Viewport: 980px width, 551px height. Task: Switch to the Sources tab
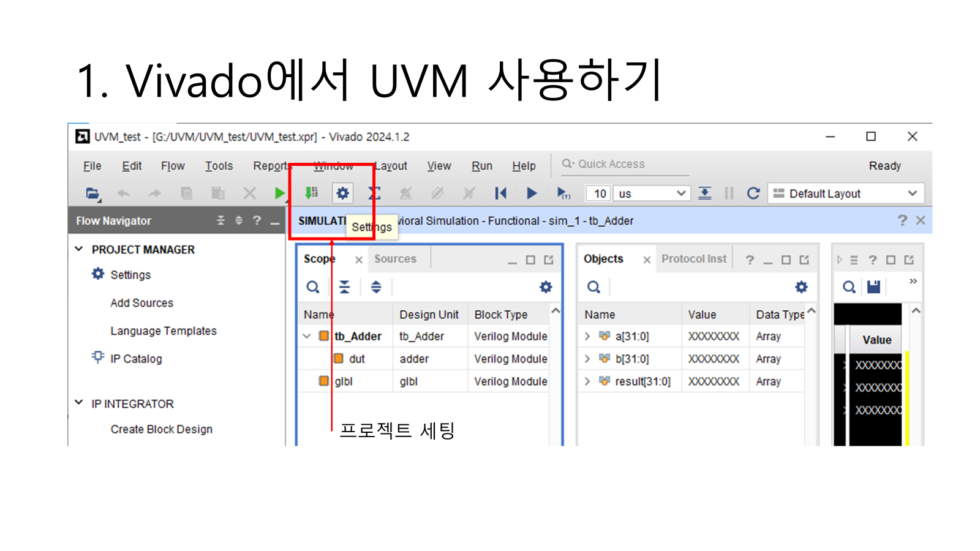(395, 259)
